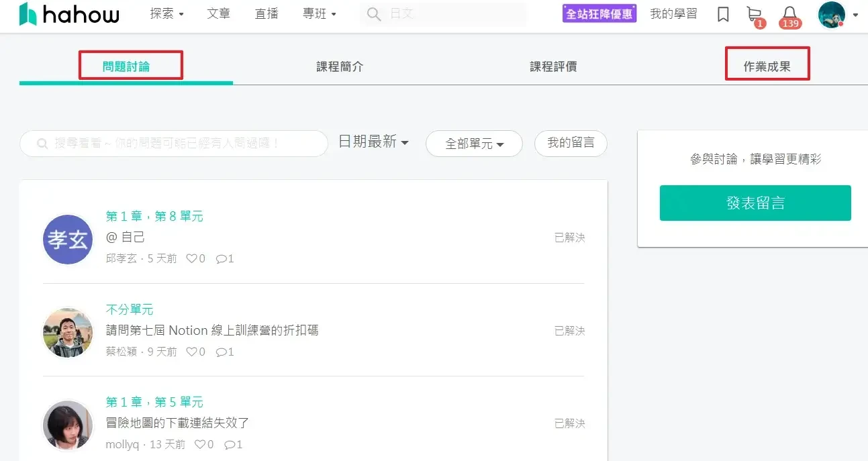Switch to the 作業成果 tab

(767, 66)
